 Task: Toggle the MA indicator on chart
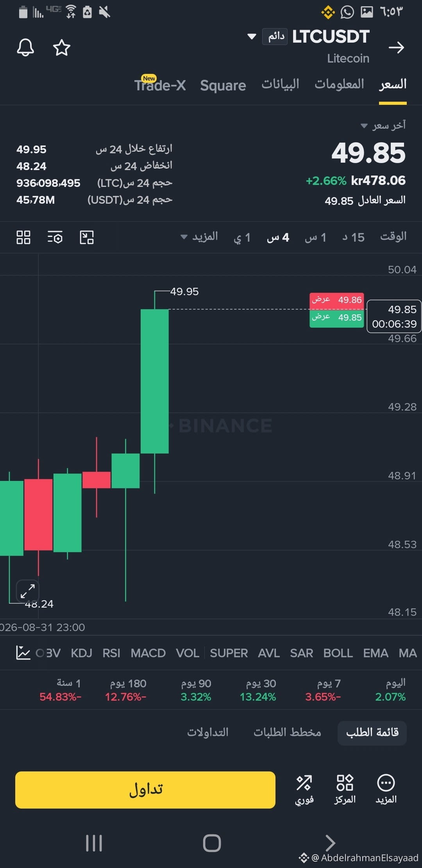pyautogui.click(x=408, y=653)
